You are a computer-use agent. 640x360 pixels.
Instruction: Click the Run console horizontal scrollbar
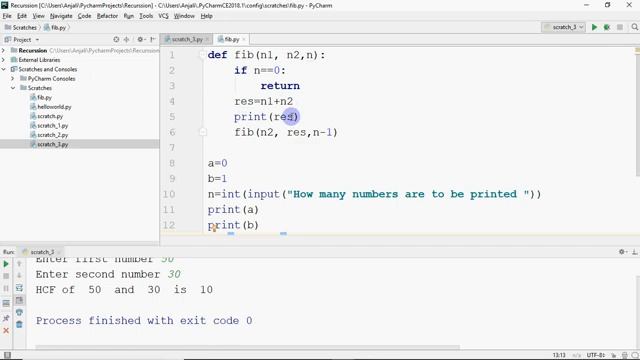click(x=247, y=347)
